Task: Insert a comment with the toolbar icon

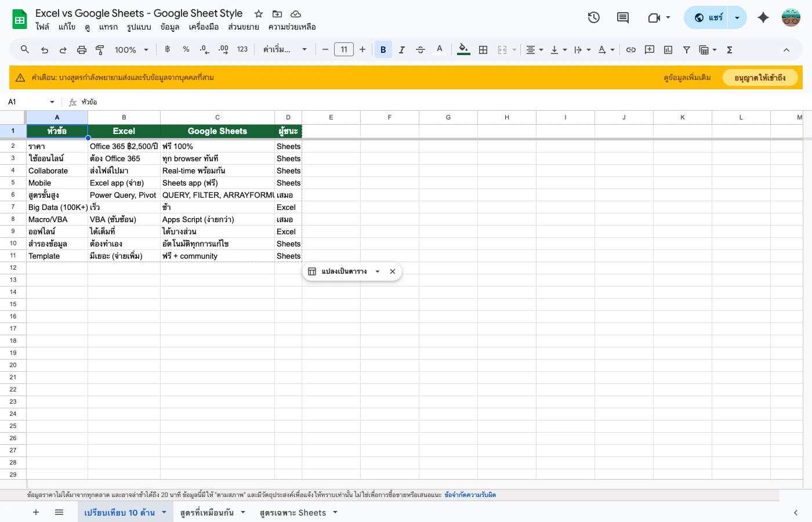Action: tap(649, 49)
